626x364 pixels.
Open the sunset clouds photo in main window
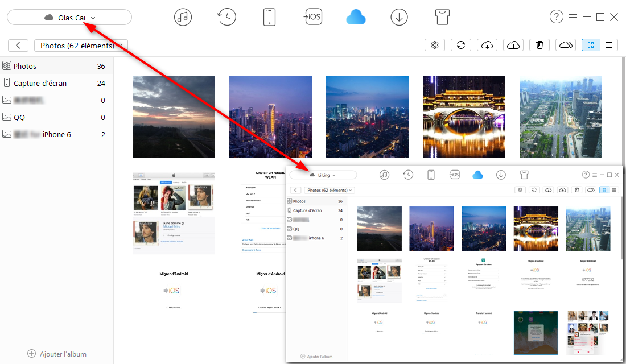[174, 117]
